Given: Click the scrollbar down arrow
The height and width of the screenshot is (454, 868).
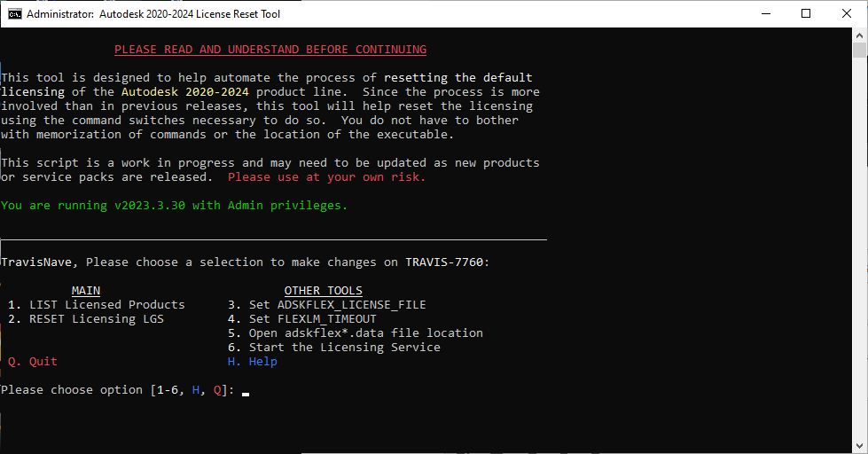Looking at the screenshot, I should 860,446.
